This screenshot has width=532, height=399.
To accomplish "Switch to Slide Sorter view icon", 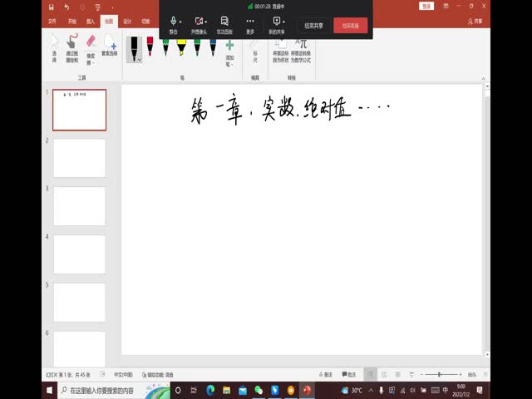I will tap(384, 375).
